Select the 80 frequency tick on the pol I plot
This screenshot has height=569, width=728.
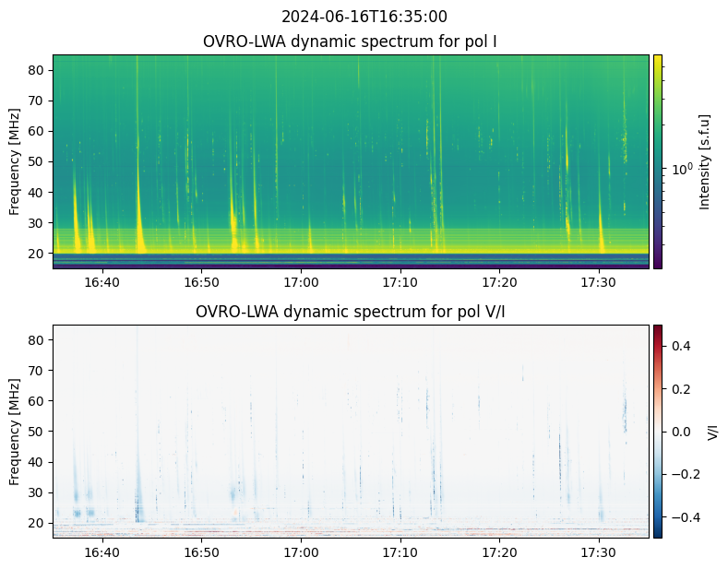[x=37, y=70]
